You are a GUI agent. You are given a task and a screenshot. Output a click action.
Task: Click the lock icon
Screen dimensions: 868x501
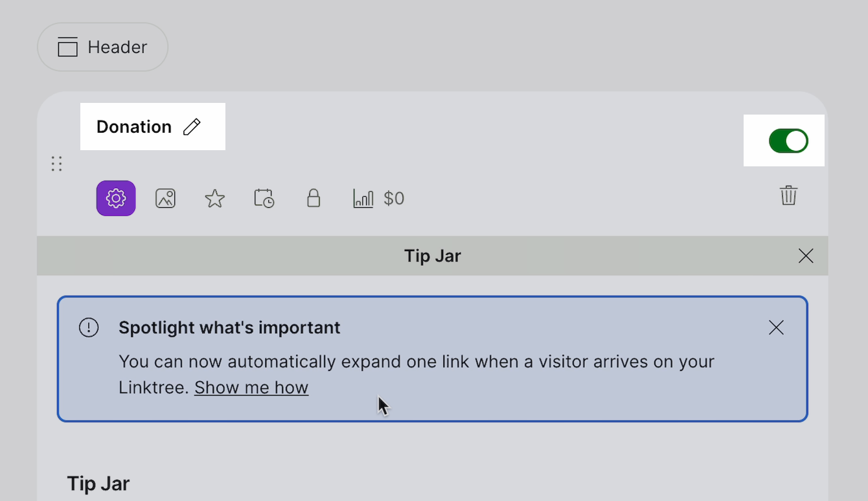(x=314, y=198)
